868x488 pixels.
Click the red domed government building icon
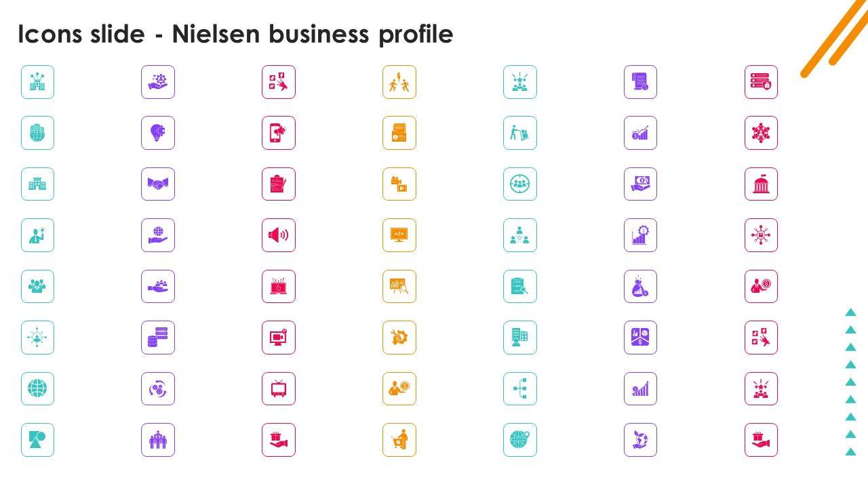pyautogui.click(x=761, y=184)
